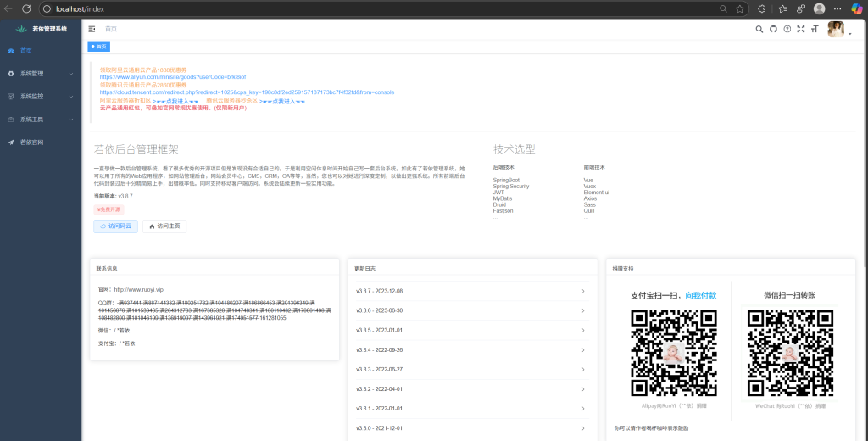Toggle fullscreen mode icon in header
Screen dimensions: 868x441
(801, 29)
